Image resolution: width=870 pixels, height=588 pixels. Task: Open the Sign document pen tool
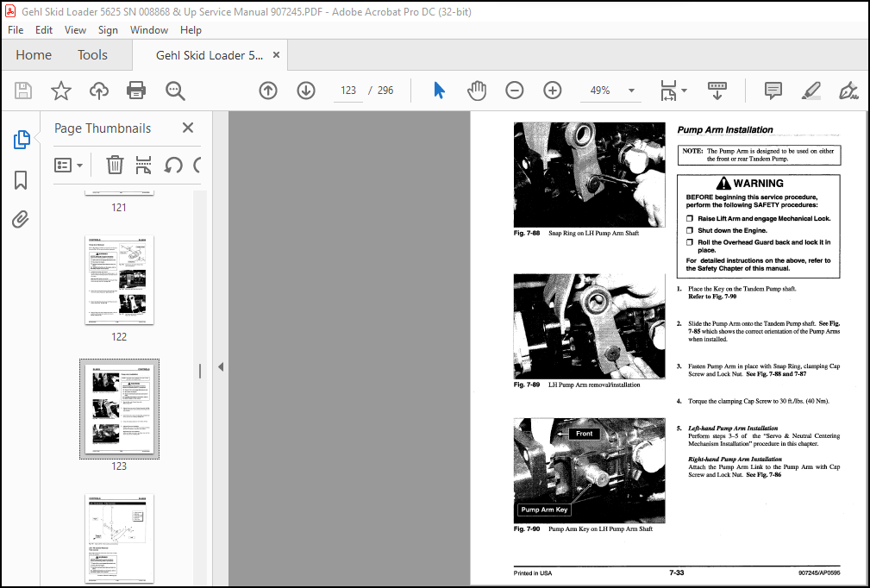tap(848, 91)
